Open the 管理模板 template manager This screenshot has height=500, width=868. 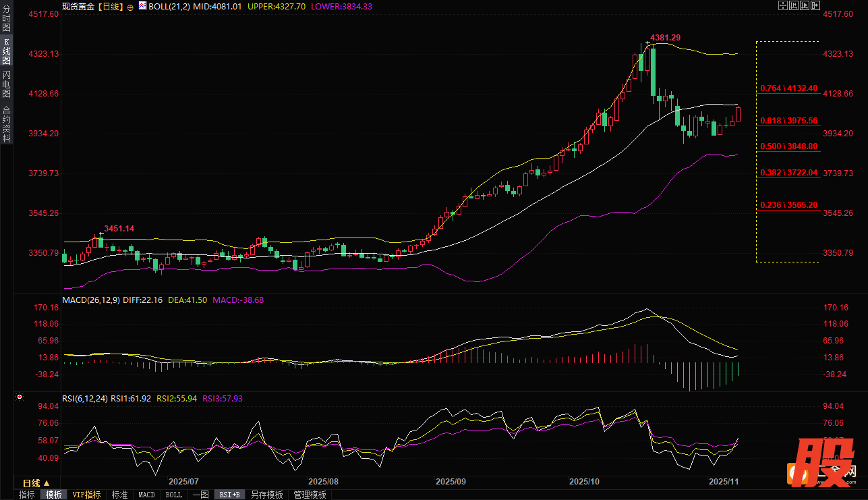click(x=310, y=495)
